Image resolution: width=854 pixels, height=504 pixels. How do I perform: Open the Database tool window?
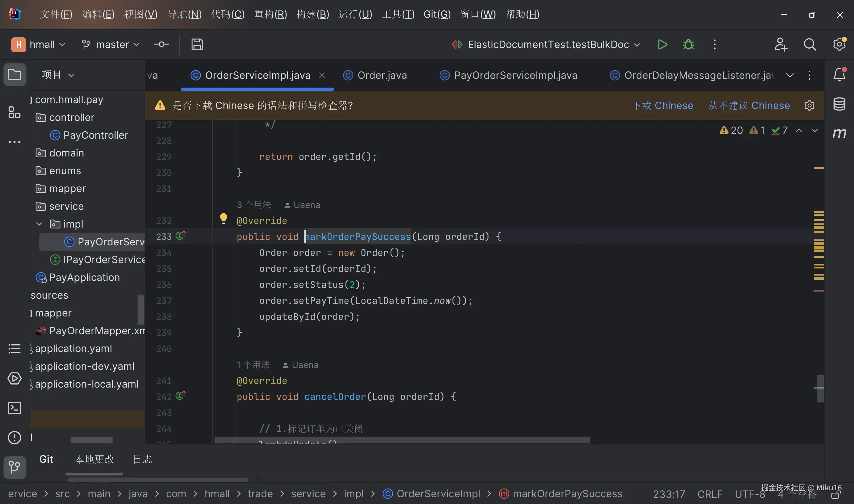click(x=839, y=104)
